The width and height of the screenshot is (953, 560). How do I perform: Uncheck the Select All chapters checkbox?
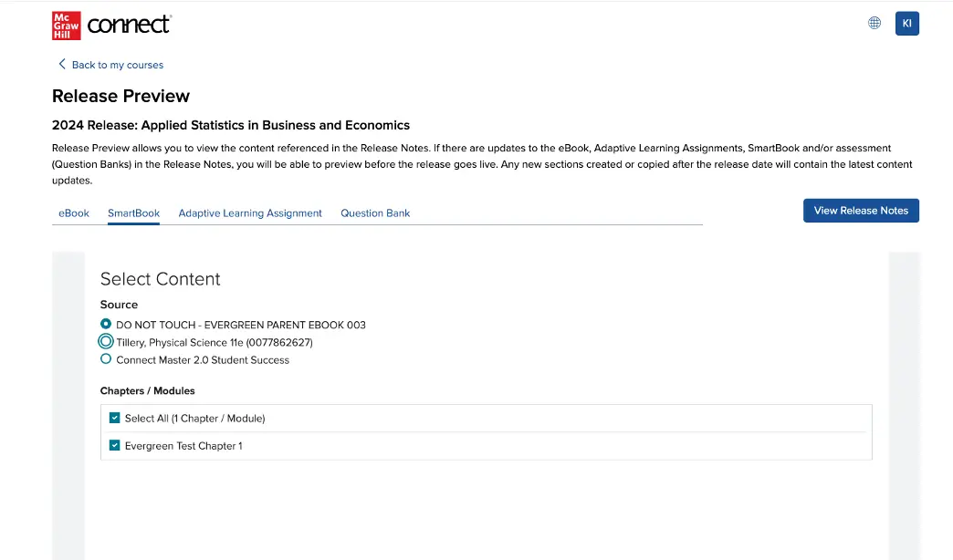coord(114,418)
